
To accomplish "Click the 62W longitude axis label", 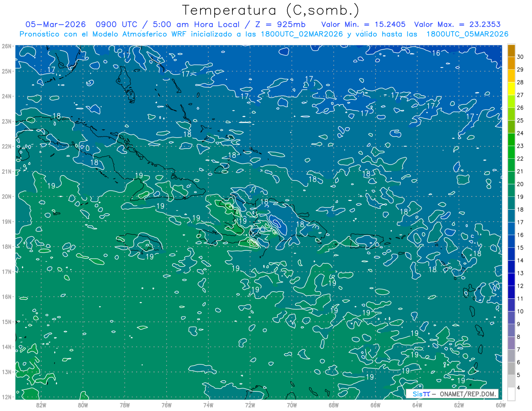I will click(459, 405).
